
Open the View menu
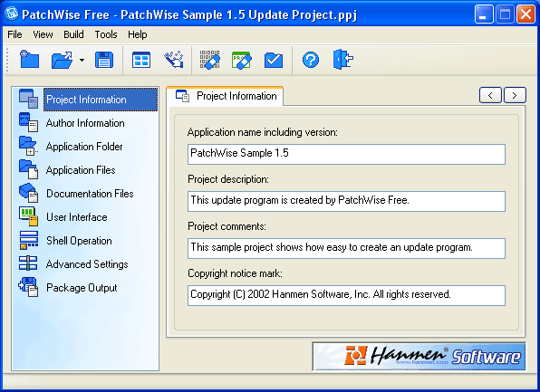[43, 34]
